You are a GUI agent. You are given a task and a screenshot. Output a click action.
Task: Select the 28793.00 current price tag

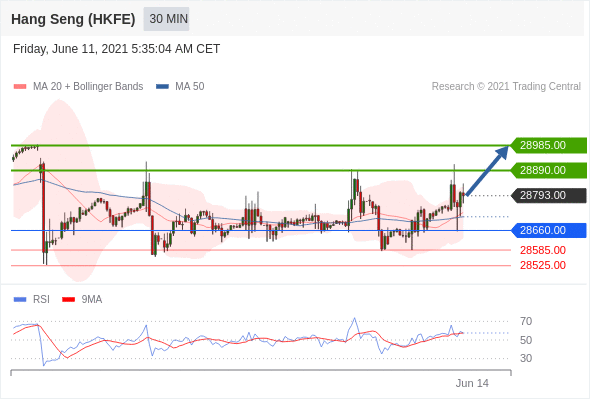point(548,195)
